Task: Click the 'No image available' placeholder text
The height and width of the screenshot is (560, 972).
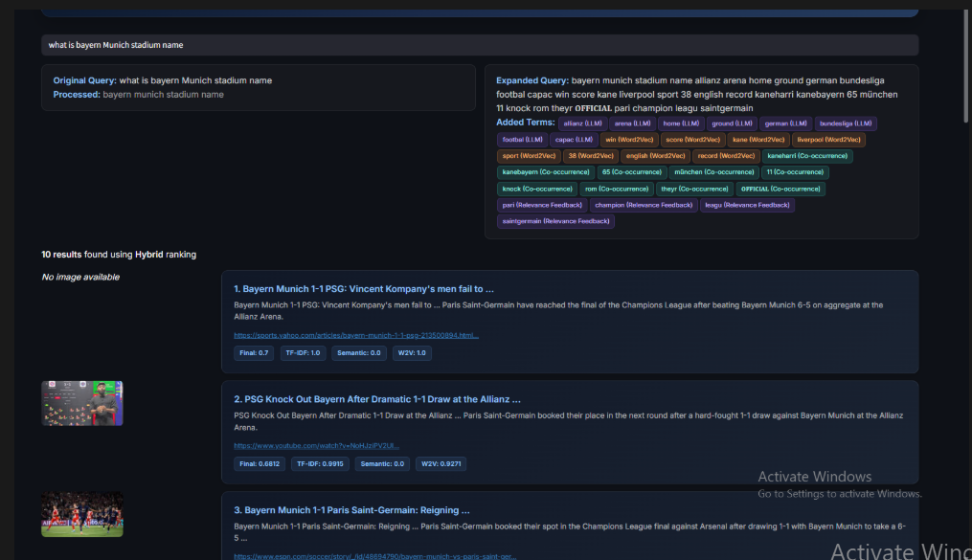Action: point(80,277)
